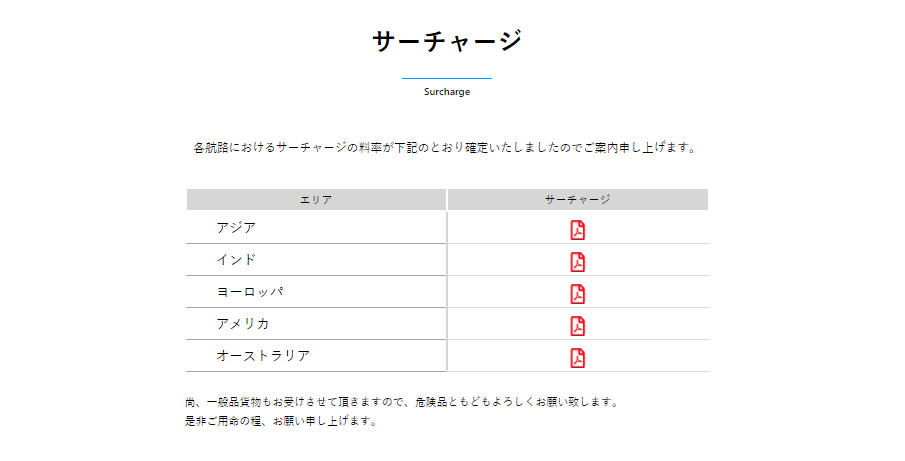905x461 pixels.
Task: Click the surcharge cell beside ヨーロッパ
Action: (x=578, y=292)
